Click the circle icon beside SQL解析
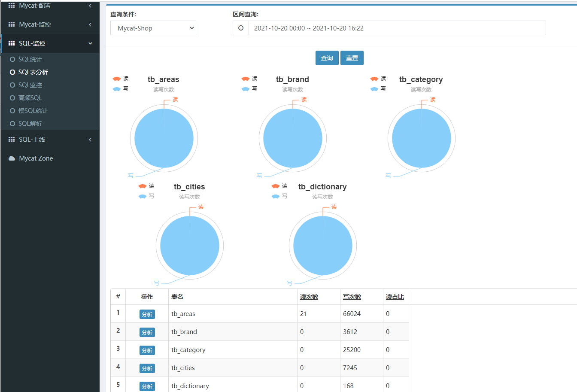This screenshot has width=577, height=392. [x=12, y=124]
